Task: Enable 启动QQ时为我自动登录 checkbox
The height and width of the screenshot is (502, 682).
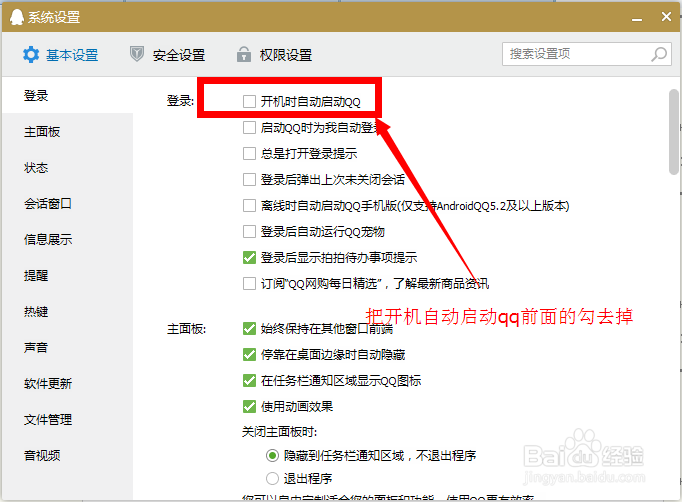Action: coord(249,127)
